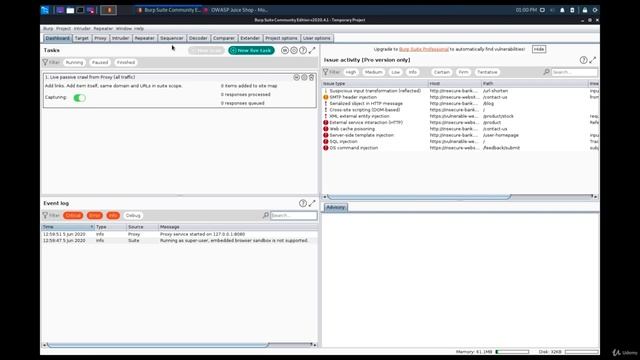Switch to OWASP Juice Shop window in taskbar
The width and height of the screenshot is (640, 360).
[237, 10]
